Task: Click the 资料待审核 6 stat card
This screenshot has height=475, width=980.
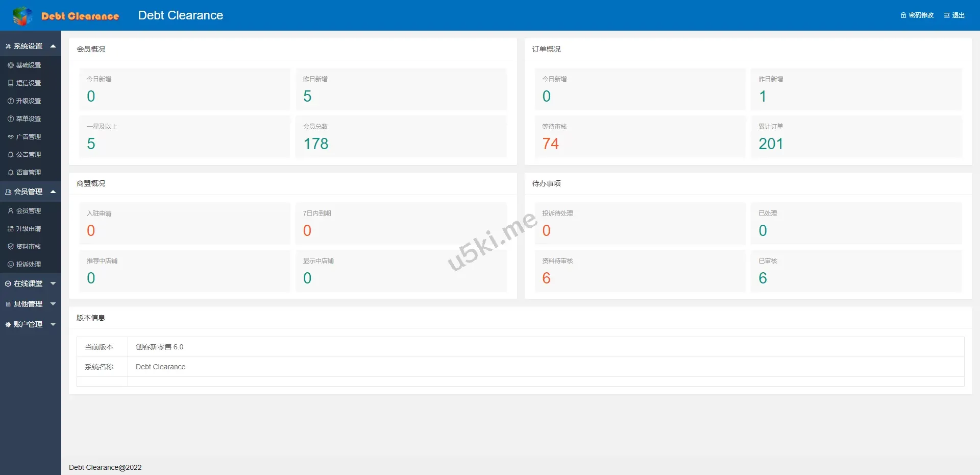Action: click(x=640, y=271)
